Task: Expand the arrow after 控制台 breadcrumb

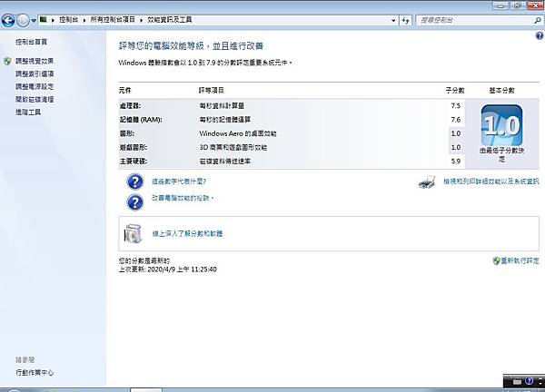Action: [84, 20]
